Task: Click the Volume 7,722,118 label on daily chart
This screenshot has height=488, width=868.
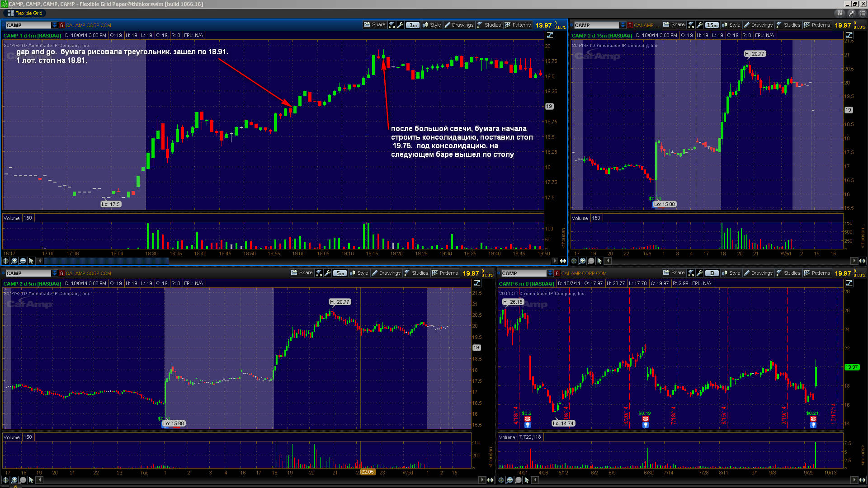Action: point(520,437)
